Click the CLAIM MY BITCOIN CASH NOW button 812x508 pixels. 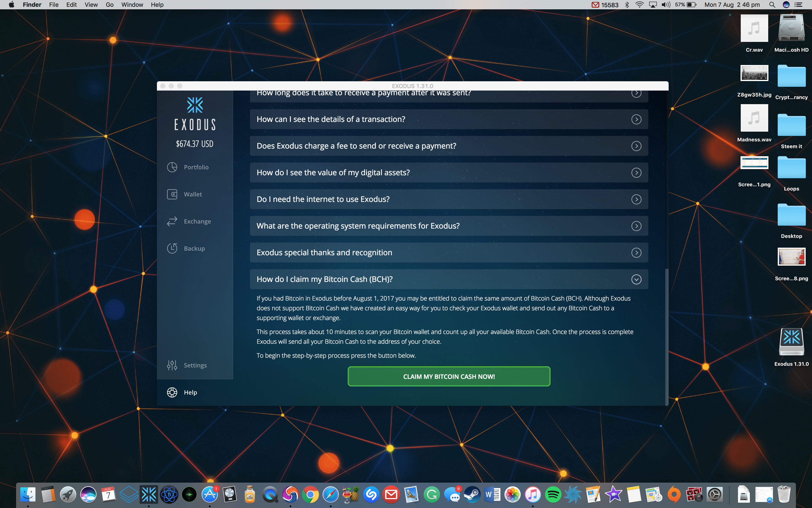click(x=449, y=377)
